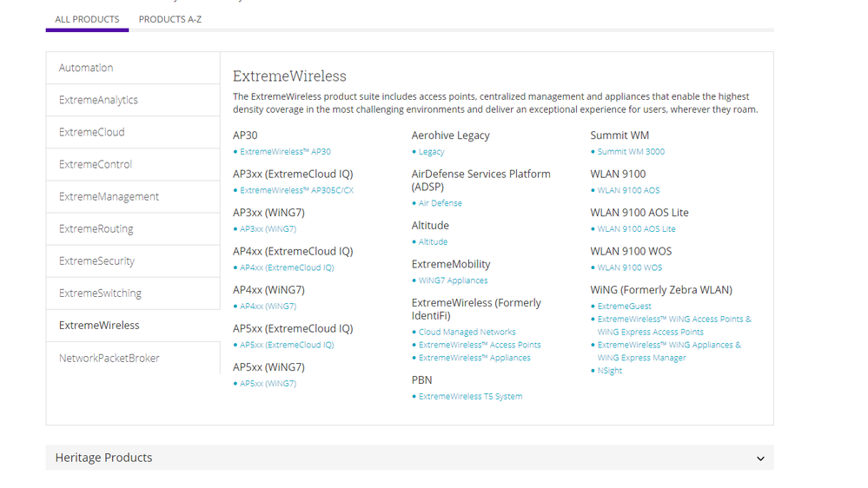Open the PRODUCTS A-Z tab
Viewport: 868px width, 488px height.
click(x=170, y=19)
